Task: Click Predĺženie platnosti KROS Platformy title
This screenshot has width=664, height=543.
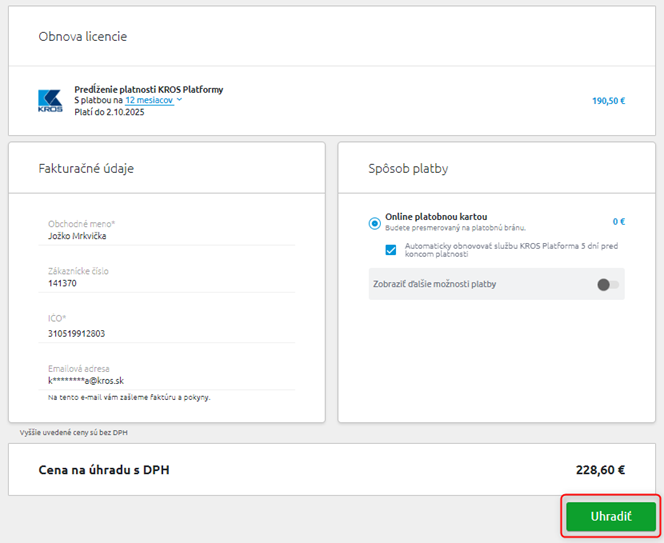Action: 148,89
